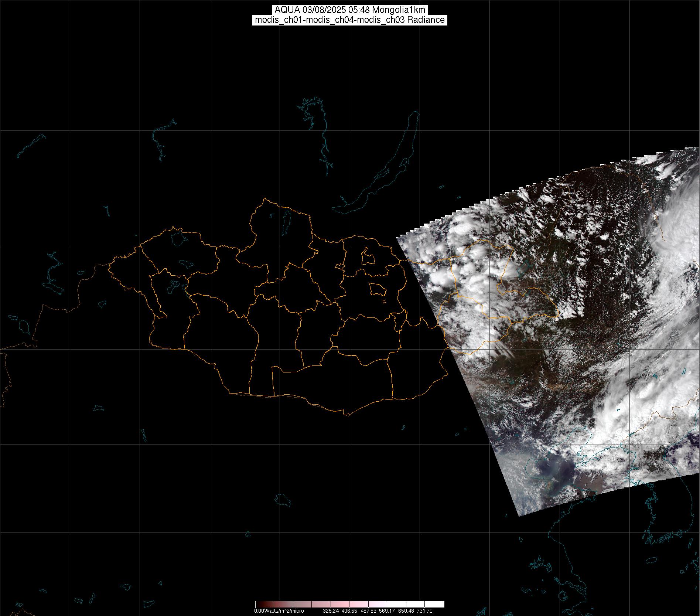
Task: Click the 569.17 colorbar value label
Action: (387, 611)
